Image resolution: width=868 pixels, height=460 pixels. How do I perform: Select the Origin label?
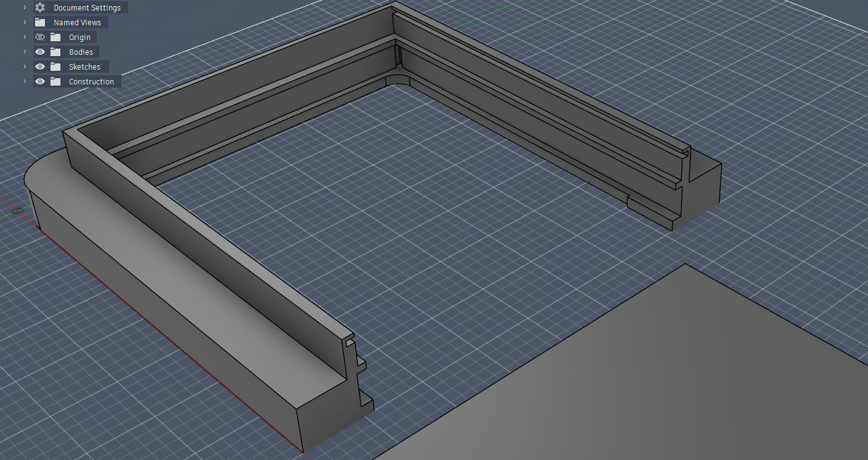[x=79, y=38]
